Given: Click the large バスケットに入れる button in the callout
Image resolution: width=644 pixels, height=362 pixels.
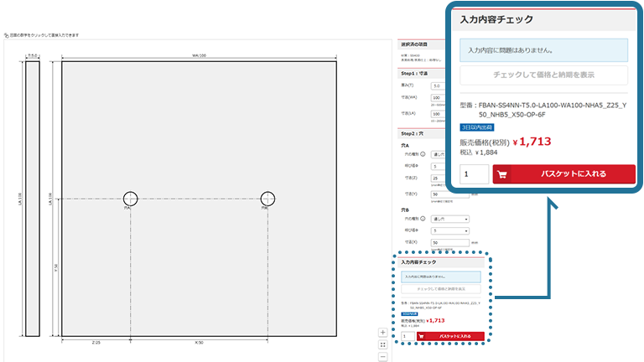Looking at the screenshot, I should click(x=563, y=174).
